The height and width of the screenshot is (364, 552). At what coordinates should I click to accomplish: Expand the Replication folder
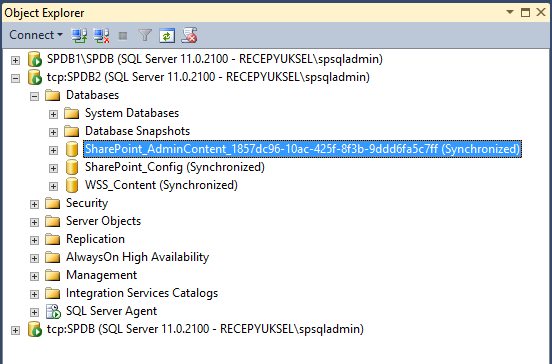point(34,240)
